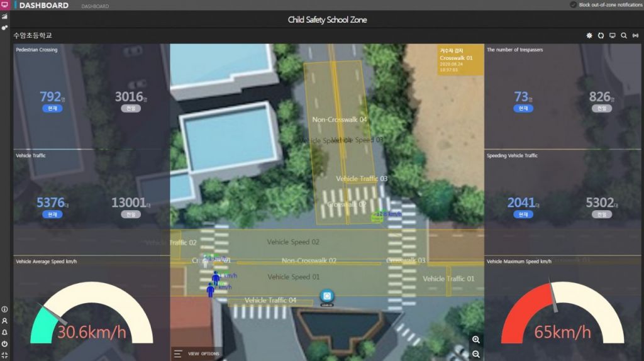The image size is (644, 361).
Task: Open the search magnifier in top toolbar
Action: tap(623, 36)
